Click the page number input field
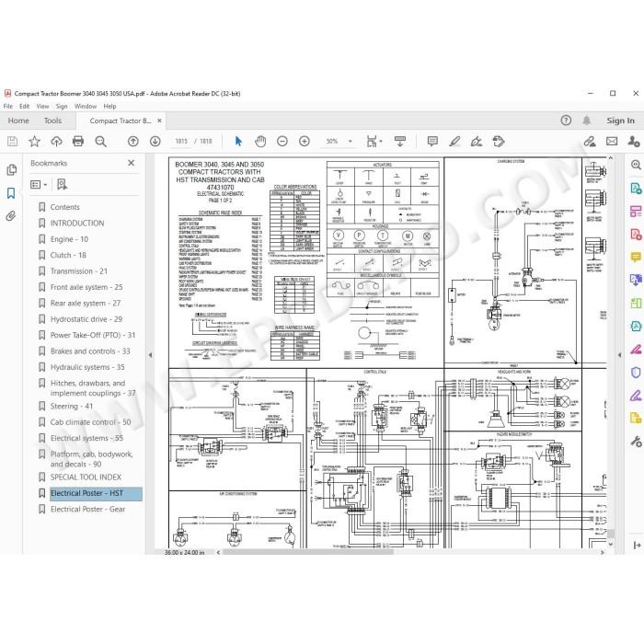644x644 pixels. click(x=181, y=142)
